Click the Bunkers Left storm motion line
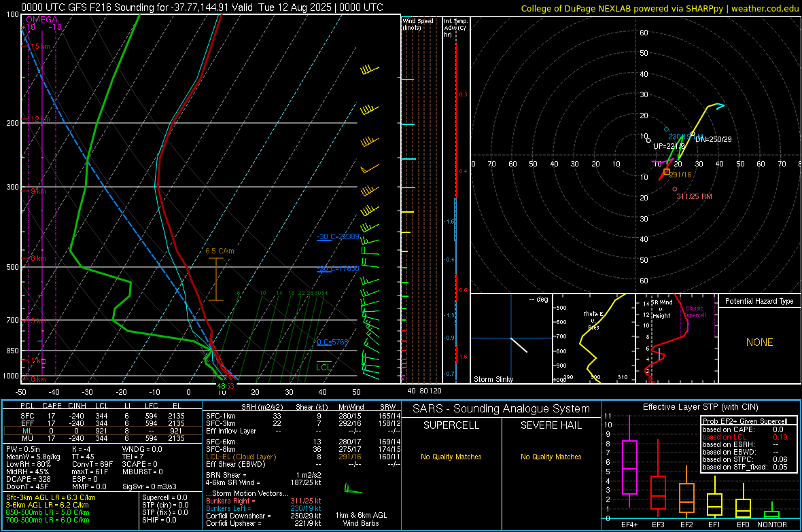Screen dimensions: 802x532 (x=264, y=508)
